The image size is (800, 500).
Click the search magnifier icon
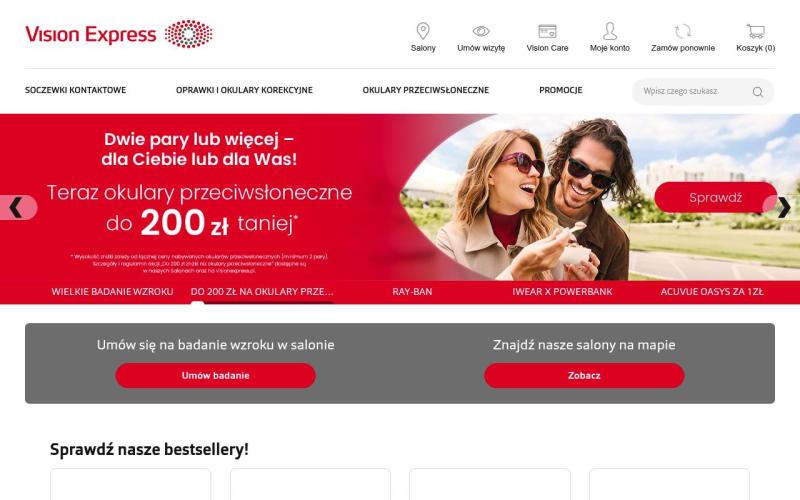[x=758, y=92]
